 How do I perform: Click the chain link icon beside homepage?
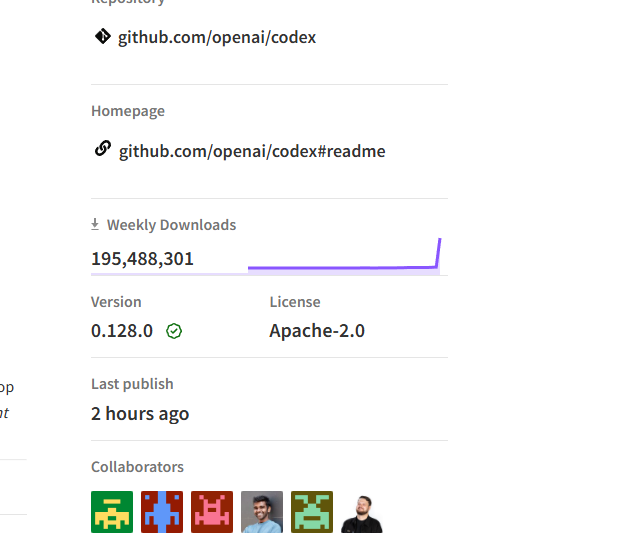click(103, 149)
